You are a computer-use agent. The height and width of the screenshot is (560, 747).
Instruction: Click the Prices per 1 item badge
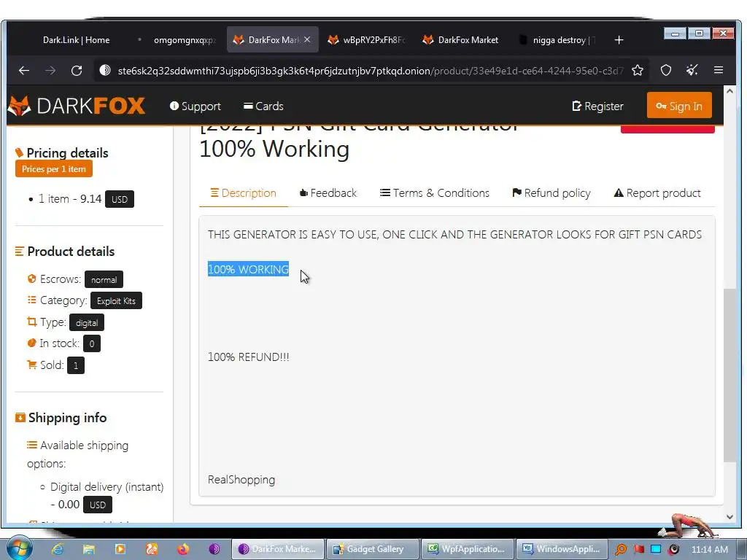click(x=54, y=169)
